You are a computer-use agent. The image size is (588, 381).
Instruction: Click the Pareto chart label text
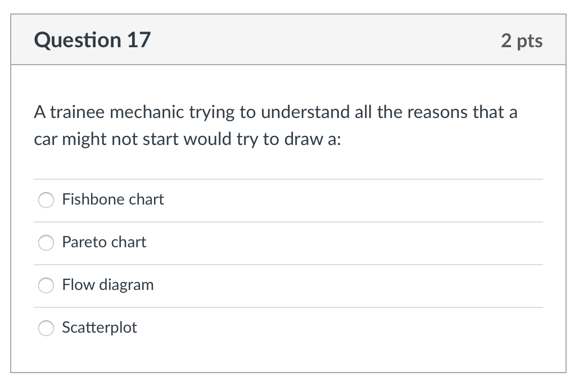pyautogui.click(x=104, y=242)
